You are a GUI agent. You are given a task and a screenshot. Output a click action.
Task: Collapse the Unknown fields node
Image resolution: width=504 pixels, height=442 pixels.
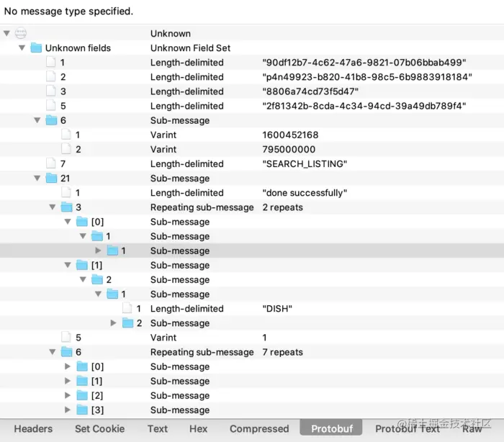(x=22, y=48)
